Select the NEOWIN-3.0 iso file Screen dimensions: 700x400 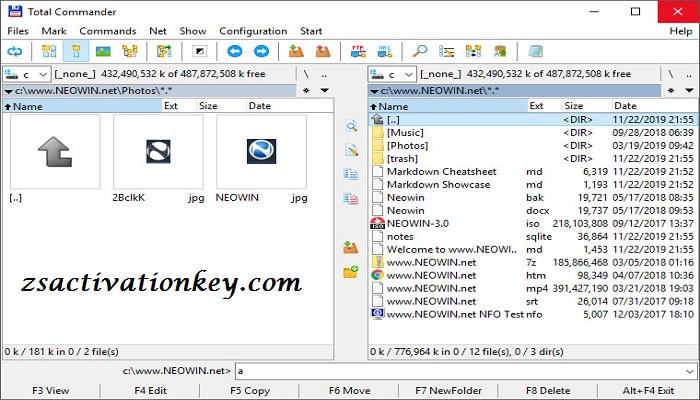click(x=533, y=224)
